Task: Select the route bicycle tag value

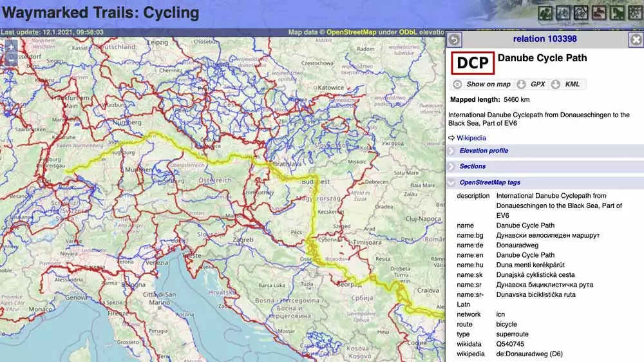Action: [x=506, y=324]
